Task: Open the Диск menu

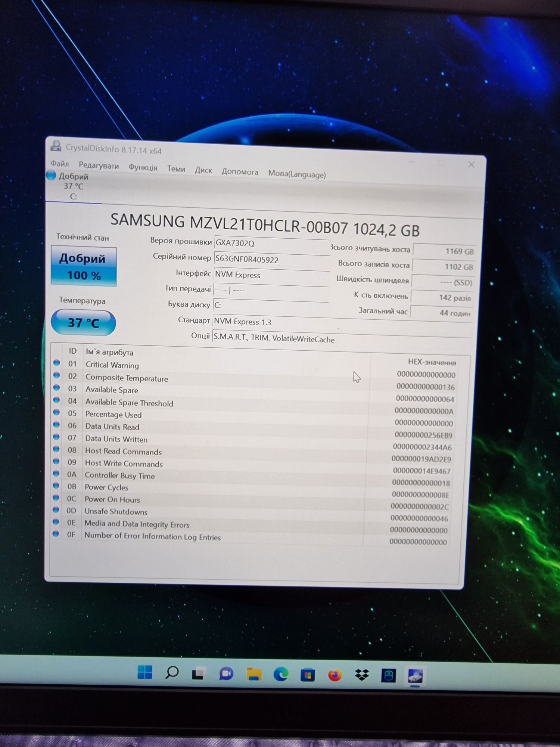Action: click(x=203, y=170)
